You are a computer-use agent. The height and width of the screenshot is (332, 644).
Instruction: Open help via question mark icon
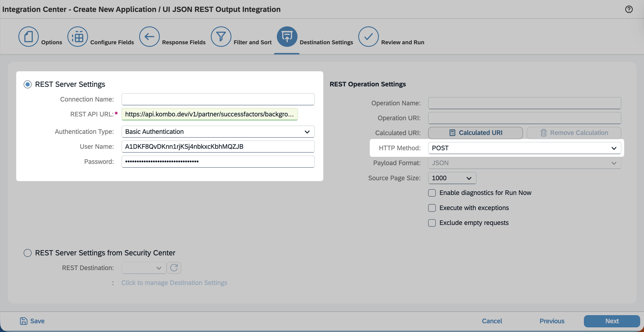coord(629,9)
